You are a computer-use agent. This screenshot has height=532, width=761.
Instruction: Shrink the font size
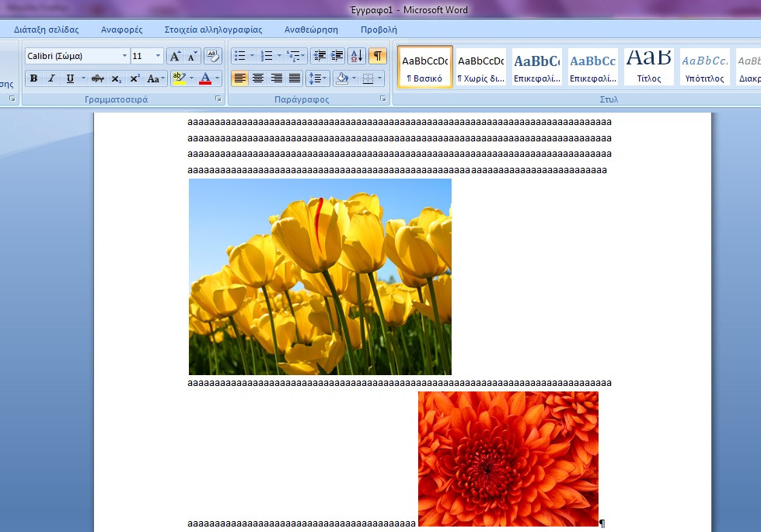tap(193, 56)
